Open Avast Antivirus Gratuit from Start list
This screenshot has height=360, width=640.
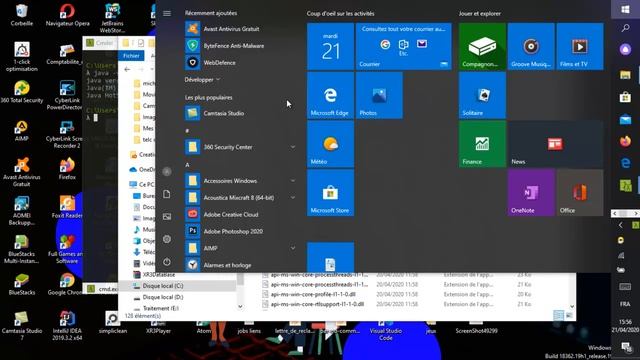click(x=241, y=29)
